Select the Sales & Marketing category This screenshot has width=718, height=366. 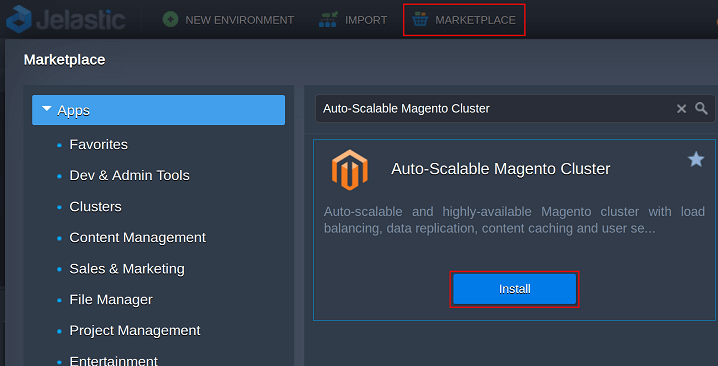[x=127, y=268]
